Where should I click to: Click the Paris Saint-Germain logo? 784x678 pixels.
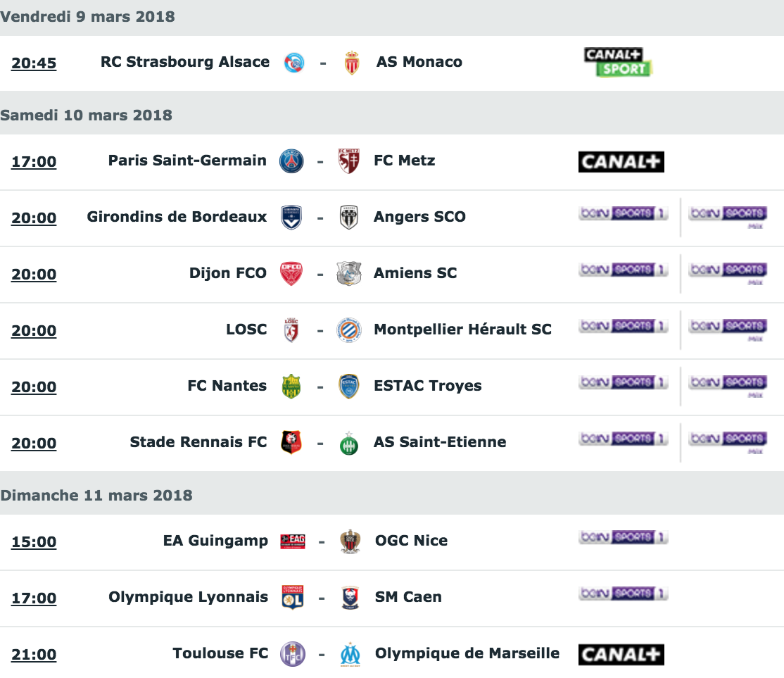pyautogui.click(x=291, y=161)
